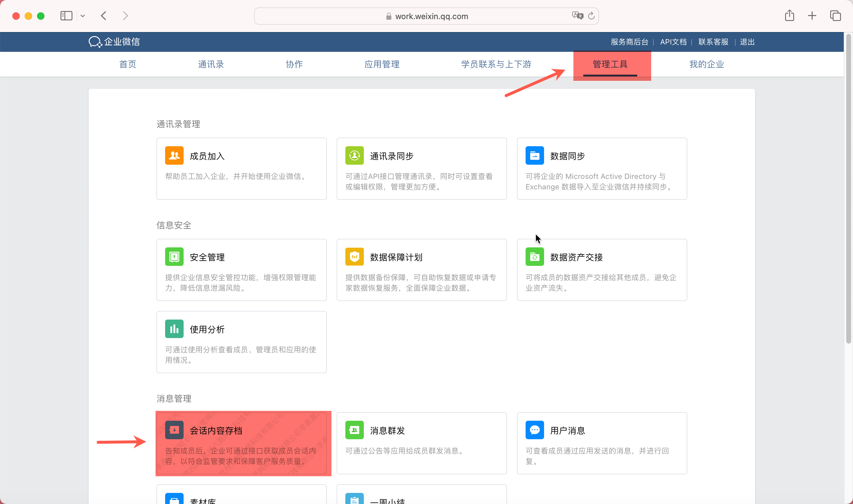The height and width of the screenshot is (504, 853).
Task: Open the 消息群发 card title
Action: click(x=387, y=430)
